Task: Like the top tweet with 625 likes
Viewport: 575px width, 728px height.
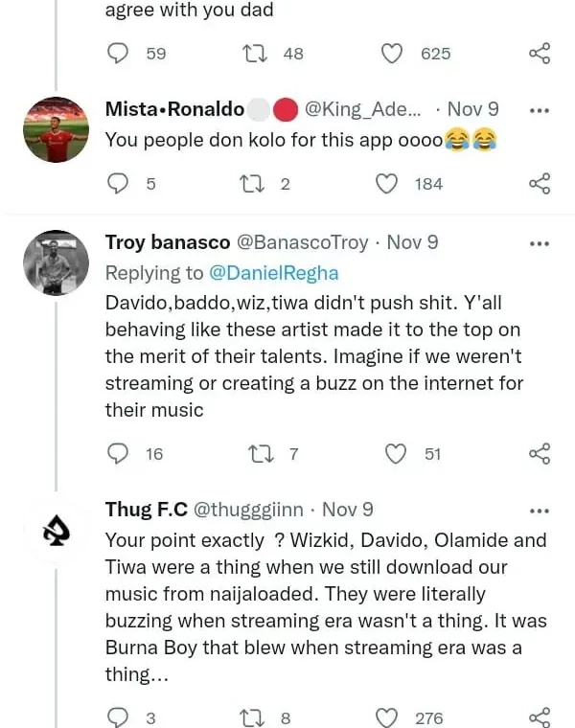Action: point(391,54)
